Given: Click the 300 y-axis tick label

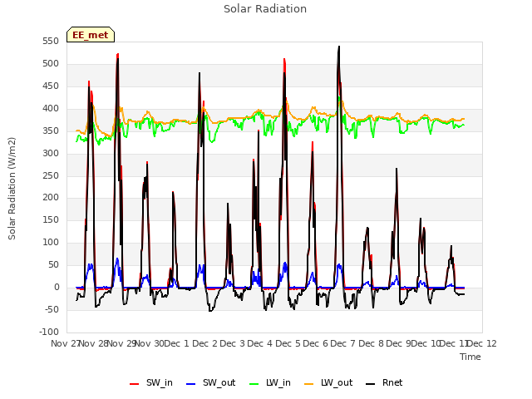Looking at the screenshot, I should [x=51, y=153].
